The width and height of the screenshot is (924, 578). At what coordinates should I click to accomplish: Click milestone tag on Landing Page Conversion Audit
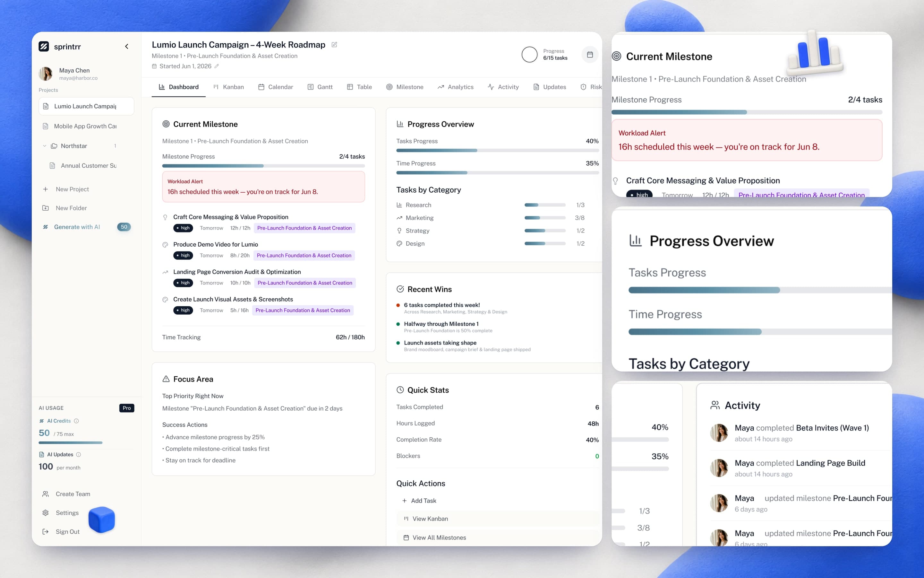pyautogui.click(x=305, y=283)
